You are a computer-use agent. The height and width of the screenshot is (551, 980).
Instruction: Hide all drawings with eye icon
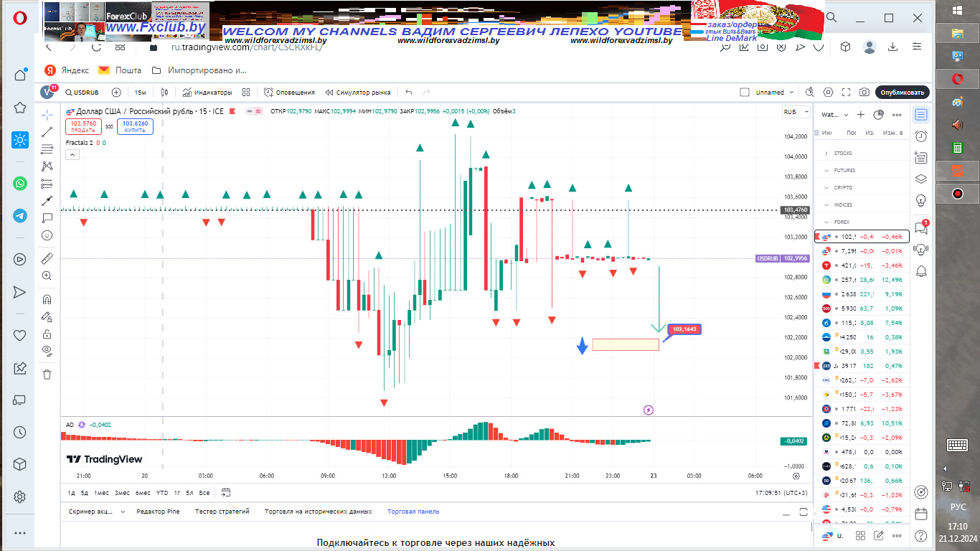[47, 350]
